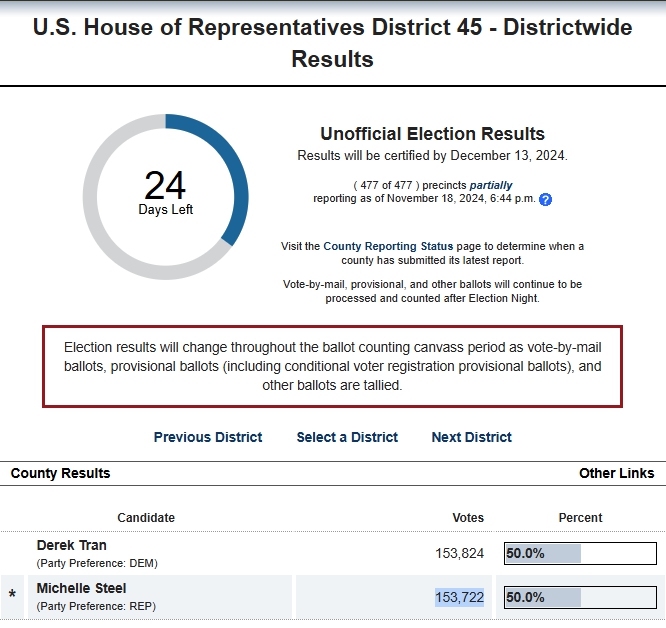Click Derek Tran's 50.0% percent bar
Screen dimensions: 666x628
point(580,553)
